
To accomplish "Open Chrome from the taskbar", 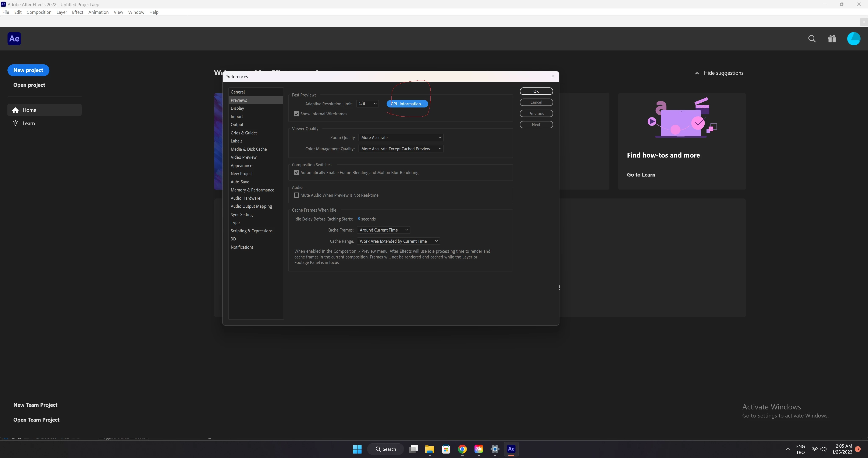I will (462, 449).
